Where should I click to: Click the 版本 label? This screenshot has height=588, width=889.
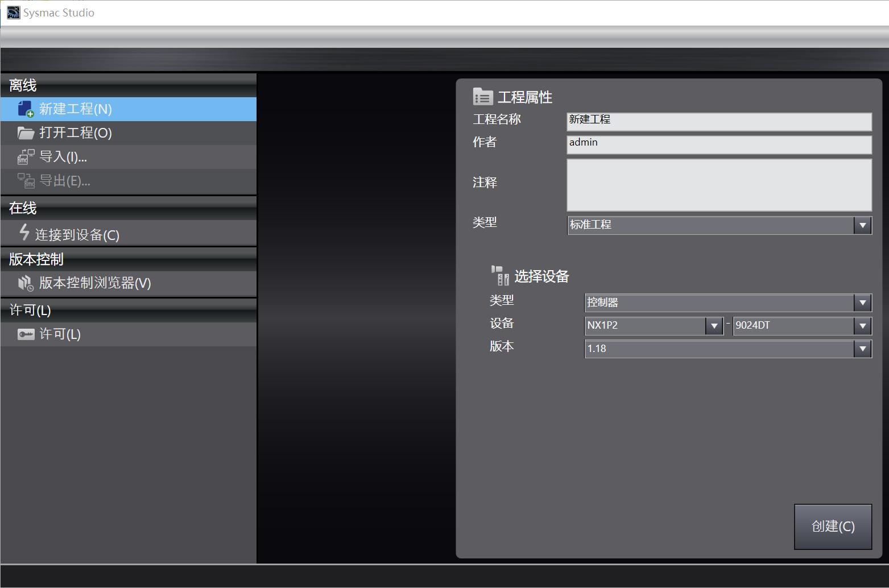(x=502, y=346)
